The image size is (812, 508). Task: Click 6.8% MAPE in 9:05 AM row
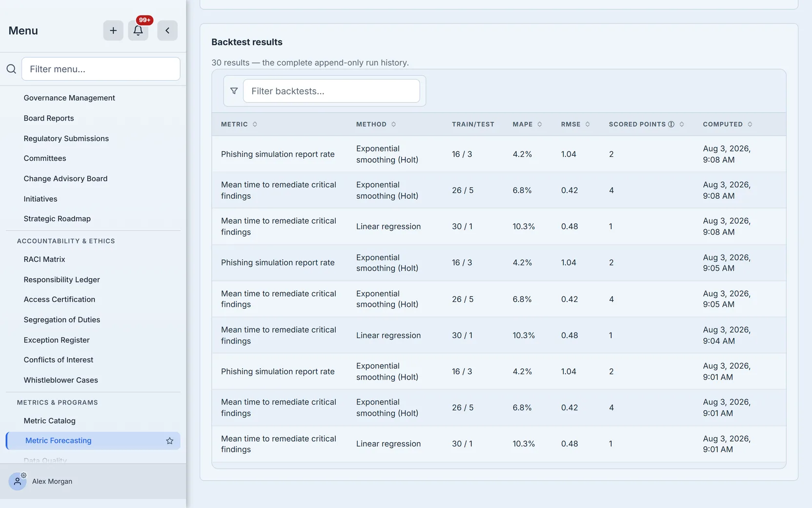click(x=522, y=299)
